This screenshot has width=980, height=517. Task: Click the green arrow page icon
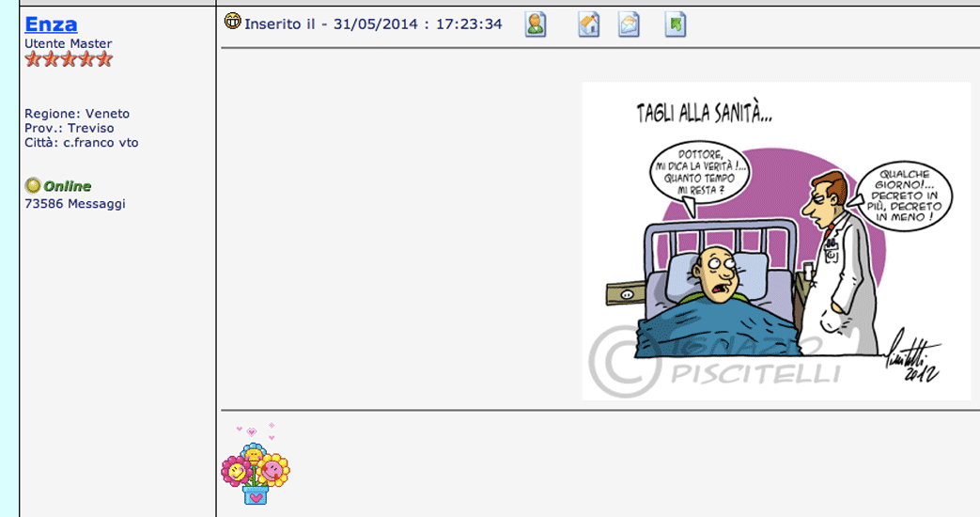point(676,25)
